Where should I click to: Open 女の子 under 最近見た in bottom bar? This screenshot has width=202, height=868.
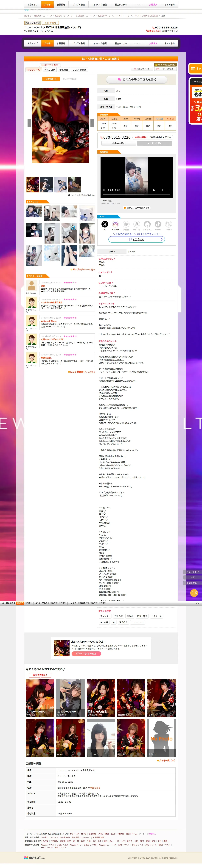click(20, 603)
